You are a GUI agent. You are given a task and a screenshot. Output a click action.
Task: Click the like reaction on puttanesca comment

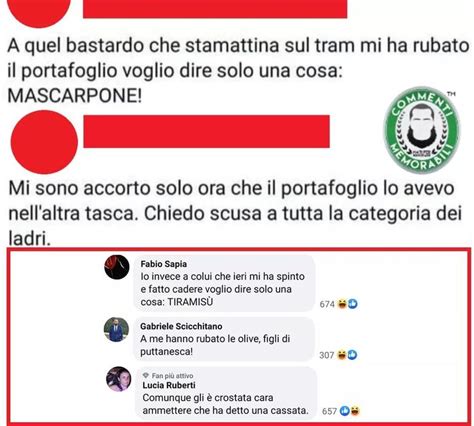[x=352, y=355]
